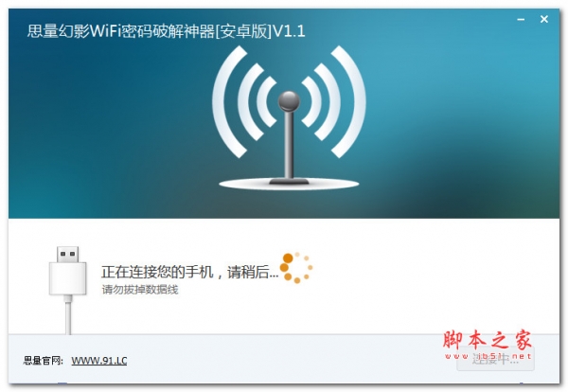Click the USB cable below the plug
Screen dimensions: 568x392
pyautogui.click(x=68, y=314)
